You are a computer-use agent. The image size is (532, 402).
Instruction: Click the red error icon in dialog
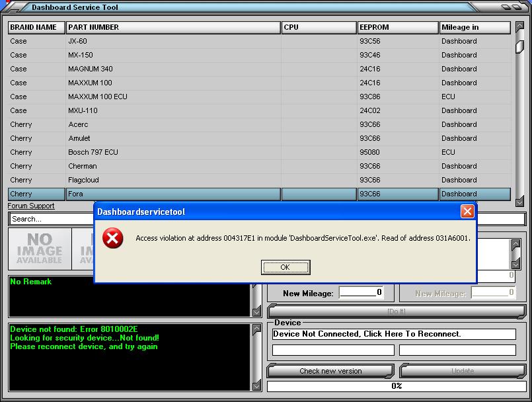pos(112,238)
